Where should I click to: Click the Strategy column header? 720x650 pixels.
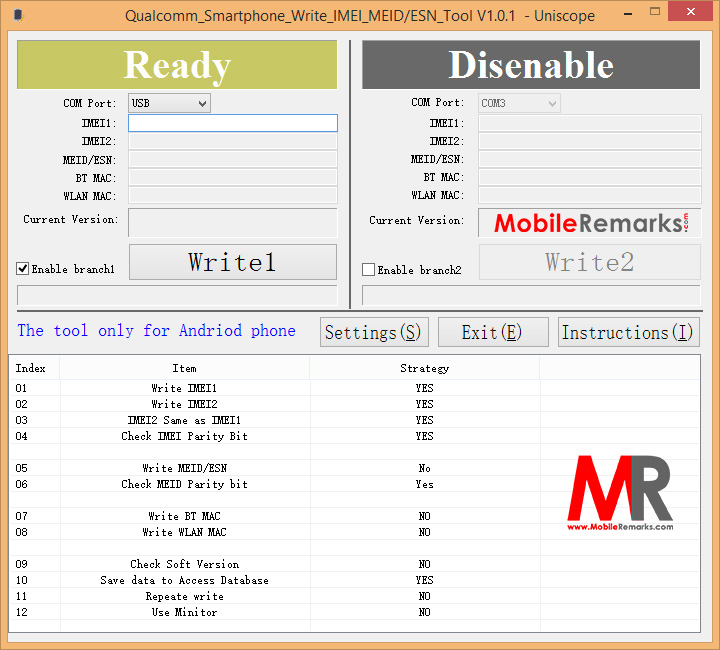click(425, 368)
